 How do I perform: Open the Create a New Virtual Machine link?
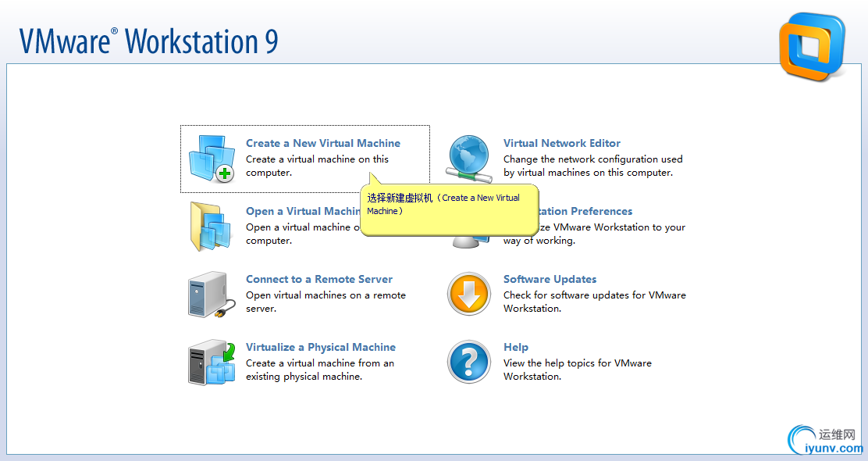coord(322,143)
